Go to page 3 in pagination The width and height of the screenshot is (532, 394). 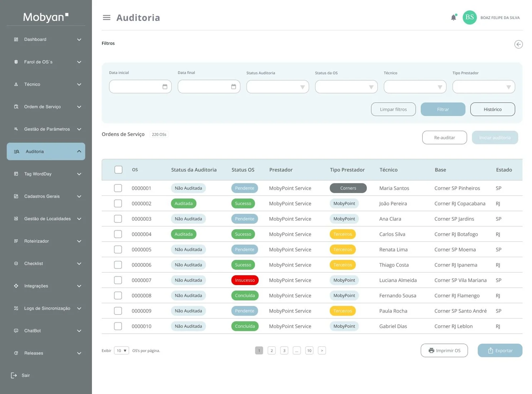coord(284,351)
